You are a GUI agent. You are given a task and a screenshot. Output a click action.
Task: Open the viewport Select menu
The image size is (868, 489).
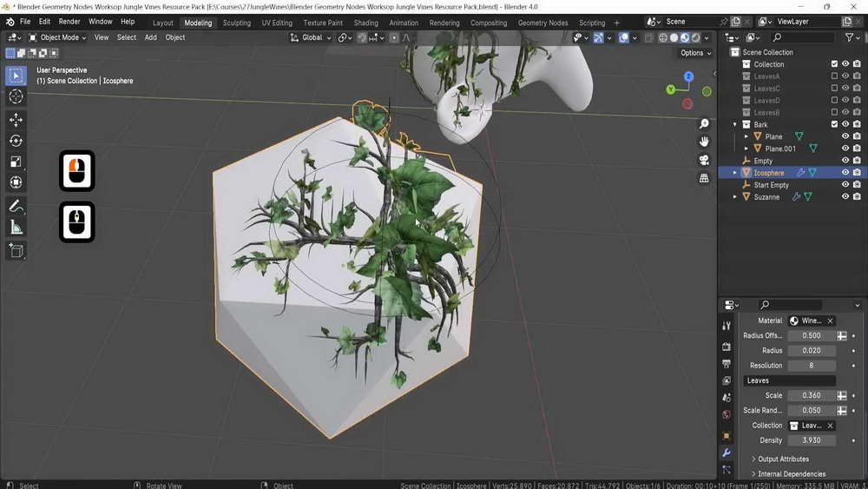[126, 37]
